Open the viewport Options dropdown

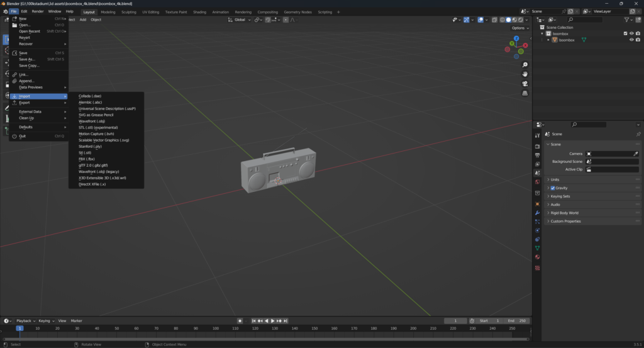520,28
